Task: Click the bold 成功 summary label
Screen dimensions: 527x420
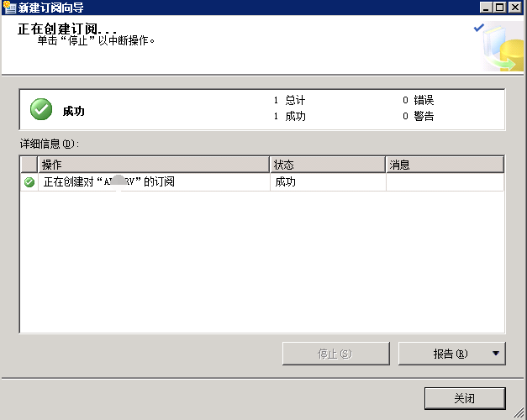Action: point(74,111)
